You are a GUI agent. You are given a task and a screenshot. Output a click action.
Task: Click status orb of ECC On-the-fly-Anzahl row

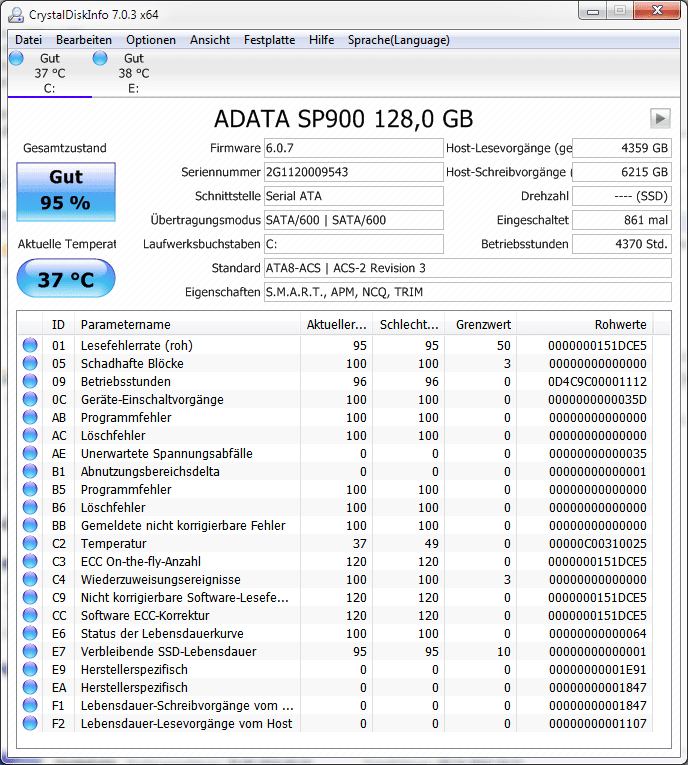tap(30, 561)
